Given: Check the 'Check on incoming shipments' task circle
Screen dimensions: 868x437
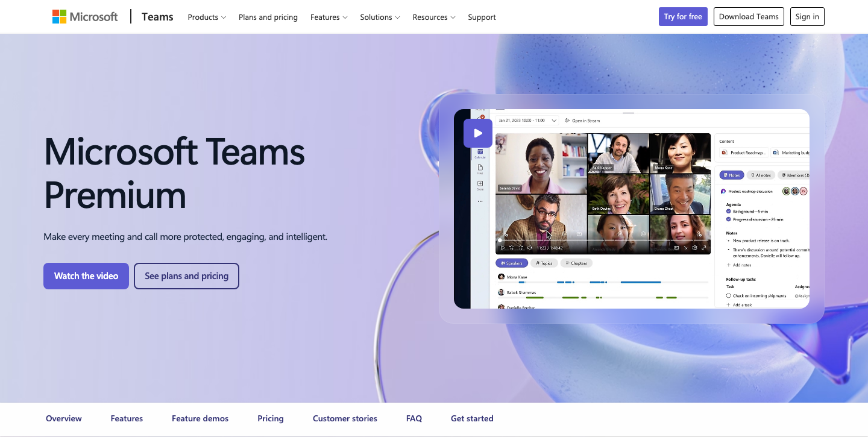Looking at the screenshot, I should coord(729,296).
